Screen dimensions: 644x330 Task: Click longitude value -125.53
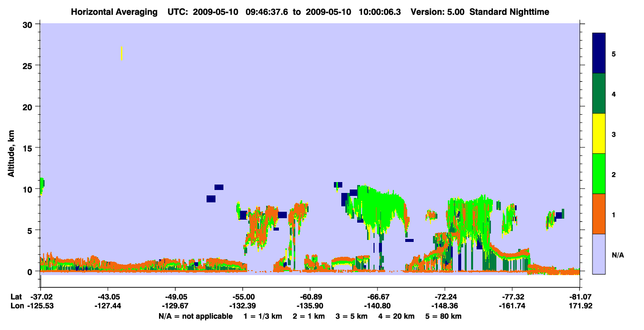click(40, 306)
